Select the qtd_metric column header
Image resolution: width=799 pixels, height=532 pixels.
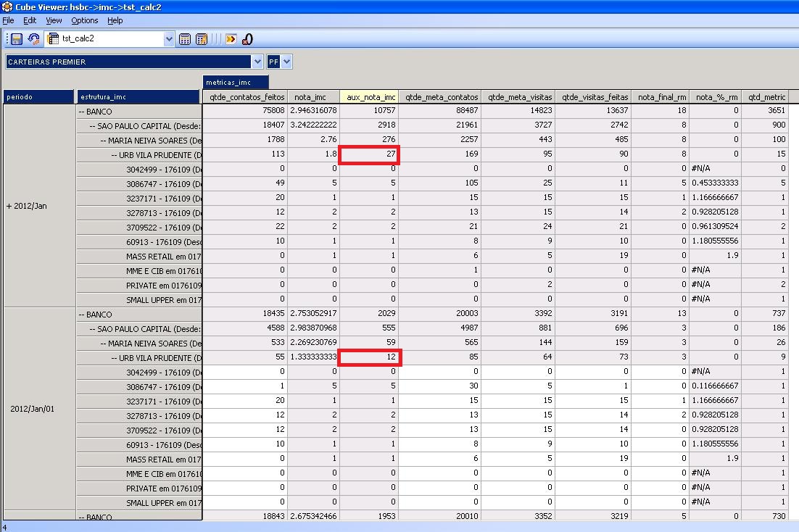click(766, 97)
